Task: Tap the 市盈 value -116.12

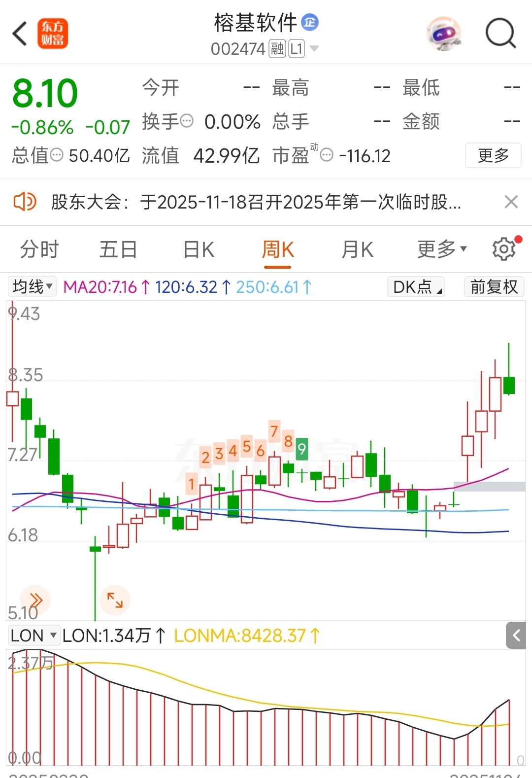Action: (365, 156)
